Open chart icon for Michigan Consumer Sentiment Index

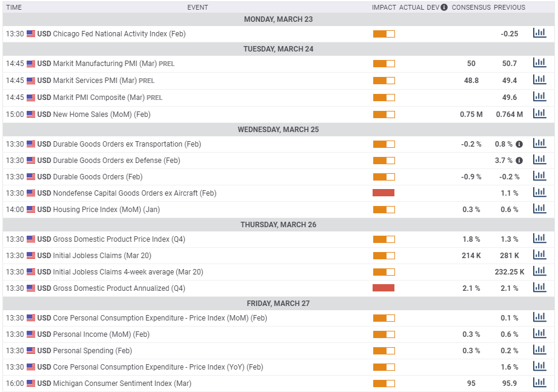539,383
